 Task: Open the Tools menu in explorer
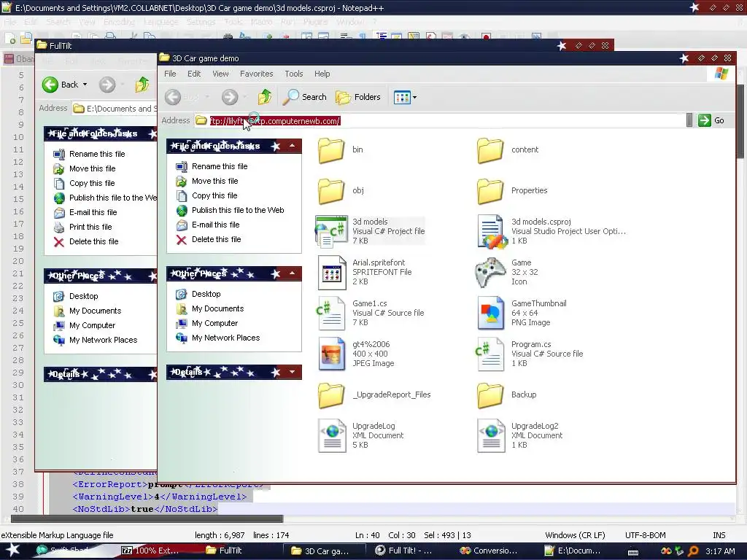(294, 74)
